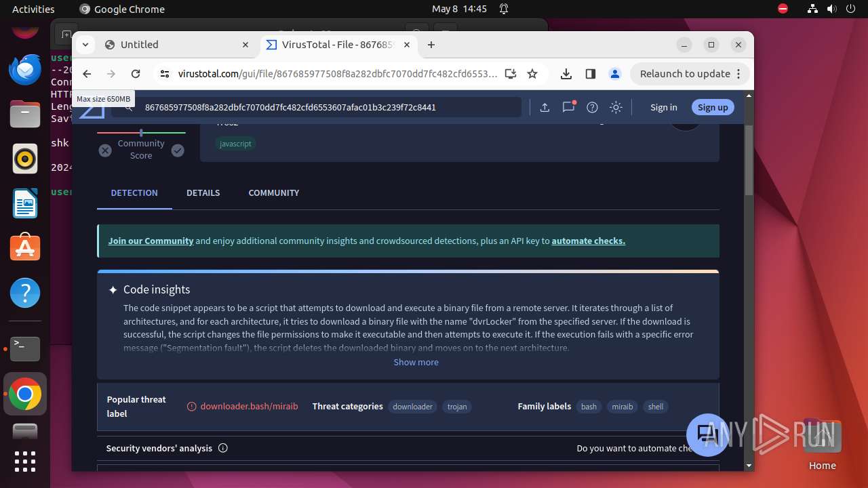Launch Rhythmbox from the dock
The image size is (868, 488).
[25, 159]
